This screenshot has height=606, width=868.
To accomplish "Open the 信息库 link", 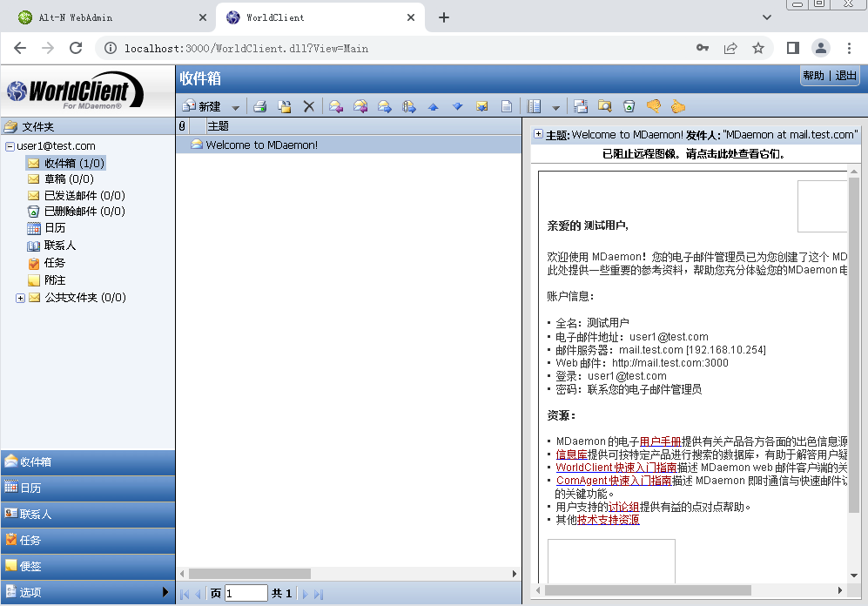I will [571, 454].
